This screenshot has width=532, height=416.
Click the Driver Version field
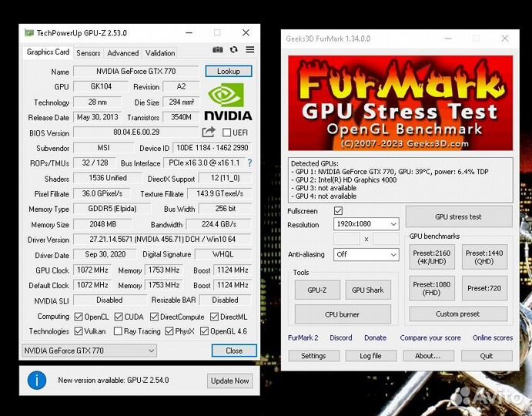162,240
